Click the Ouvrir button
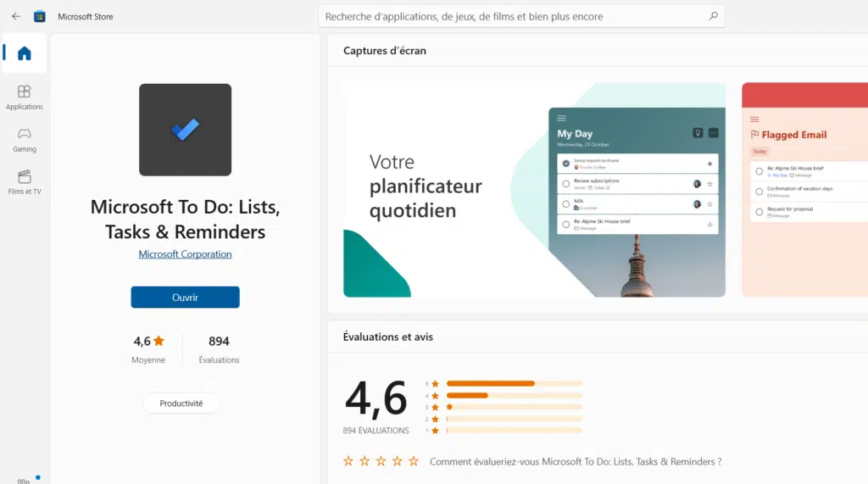 185,298
